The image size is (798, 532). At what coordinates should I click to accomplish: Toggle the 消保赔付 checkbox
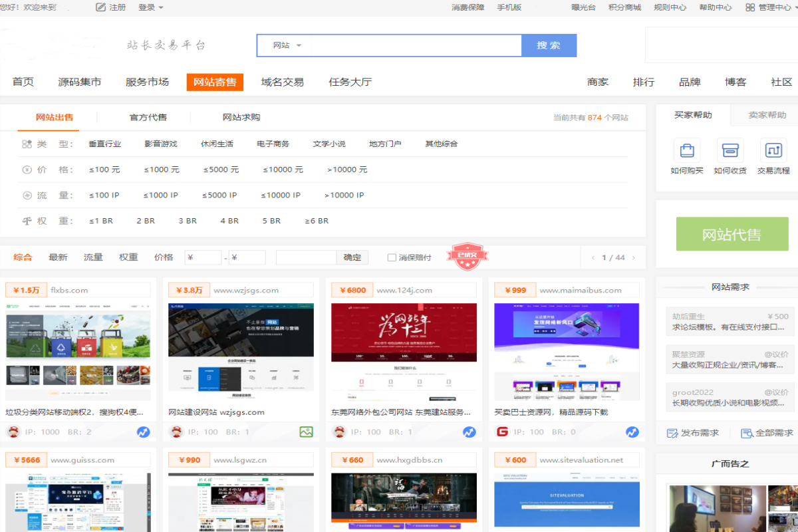tap(392, 257)
